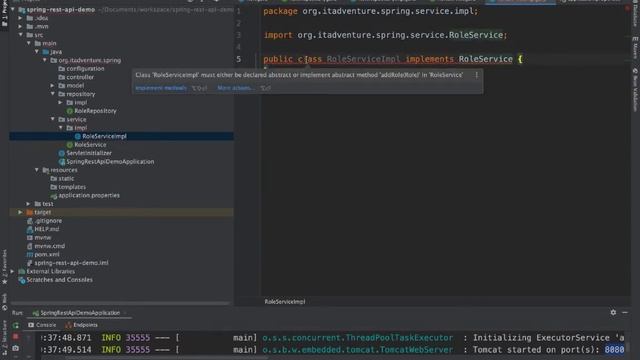Click the camera dump threads icon
Viewport: 640px width, 360px height.
[x=16, y=348]
